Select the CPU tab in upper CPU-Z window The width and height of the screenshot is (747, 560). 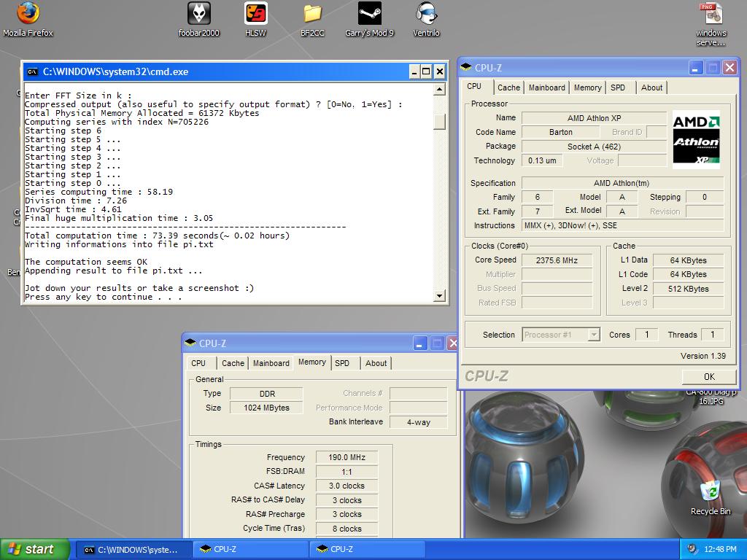pos(474,87)
